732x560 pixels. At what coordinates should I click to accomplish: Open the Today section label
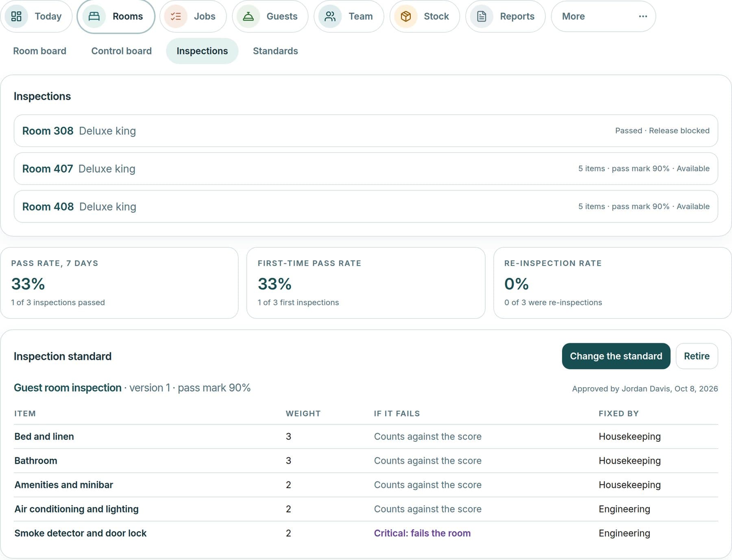(x=48, y=16)
